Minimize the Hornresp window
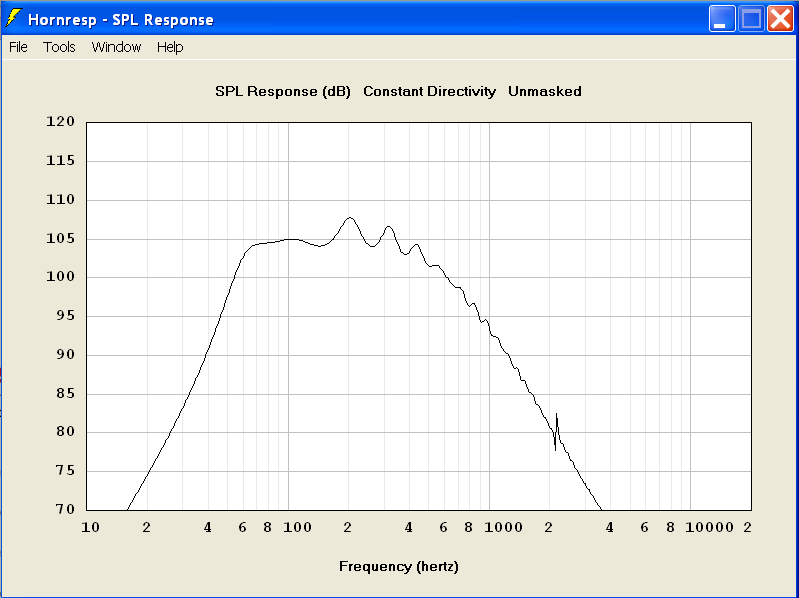This screenshot has width=799, height=598. point(722,19)
